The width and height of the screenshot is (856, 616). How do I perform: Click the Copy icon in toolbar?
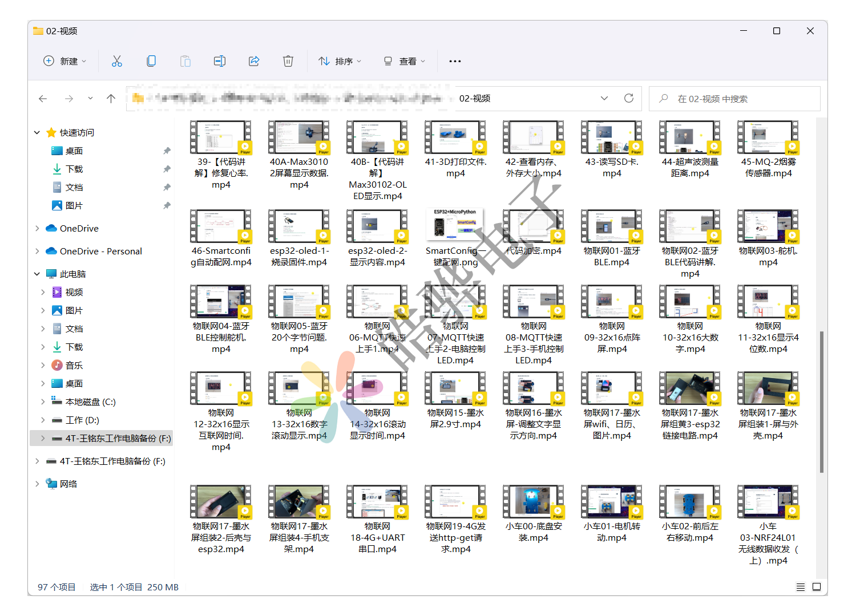click(x=151, y=61)
